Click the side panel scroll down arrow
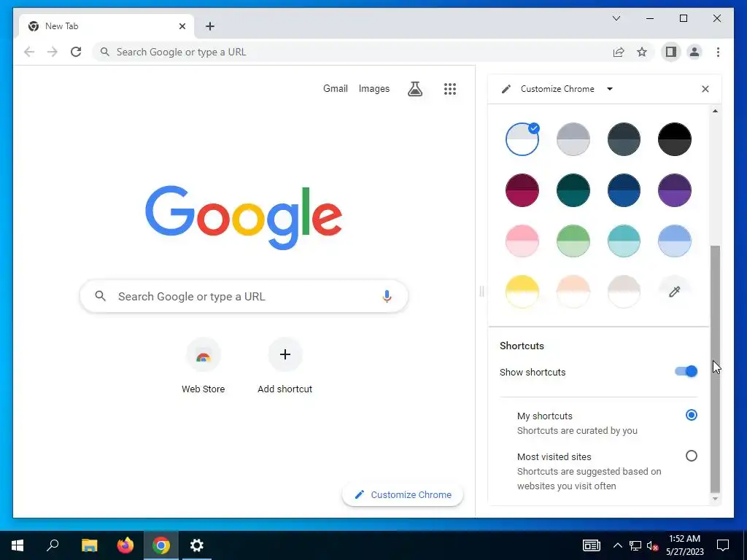This screenshot has width=747, height=560. click(715, 499)
